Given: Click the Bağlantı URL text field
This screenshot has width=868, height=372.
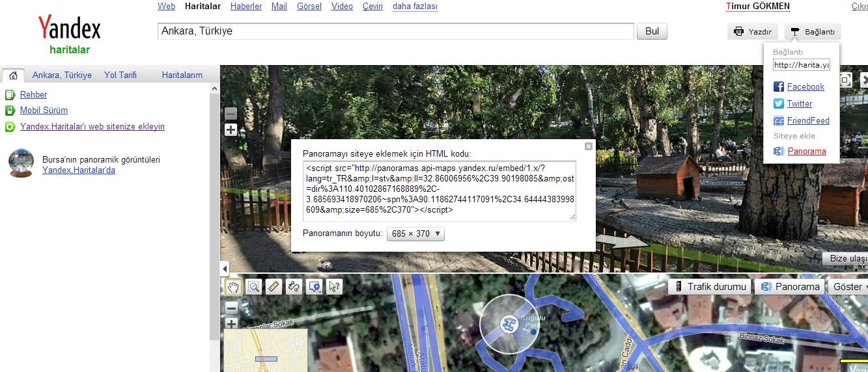Looking at the screenshot, I should [802, 65].
